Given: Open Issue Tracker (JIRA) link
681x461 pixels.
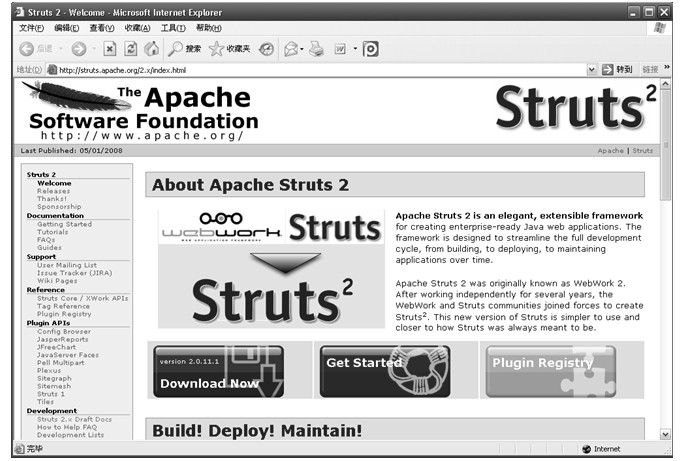Looking at the screenshot, I should [x=75, y=273].
